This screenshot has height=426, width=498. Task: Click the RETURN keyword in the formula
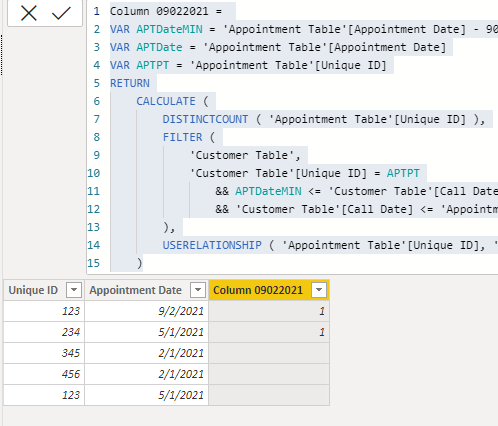click(x=130, y=83)
